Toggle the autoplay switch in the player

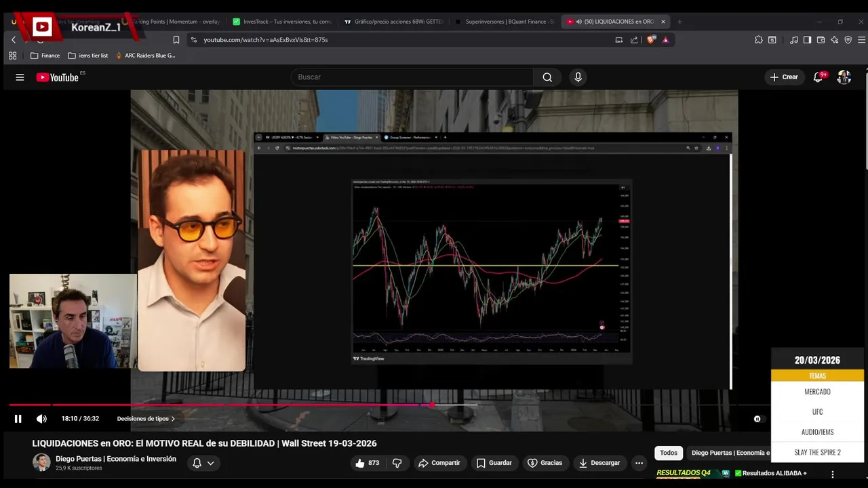(x=757, y=419)
